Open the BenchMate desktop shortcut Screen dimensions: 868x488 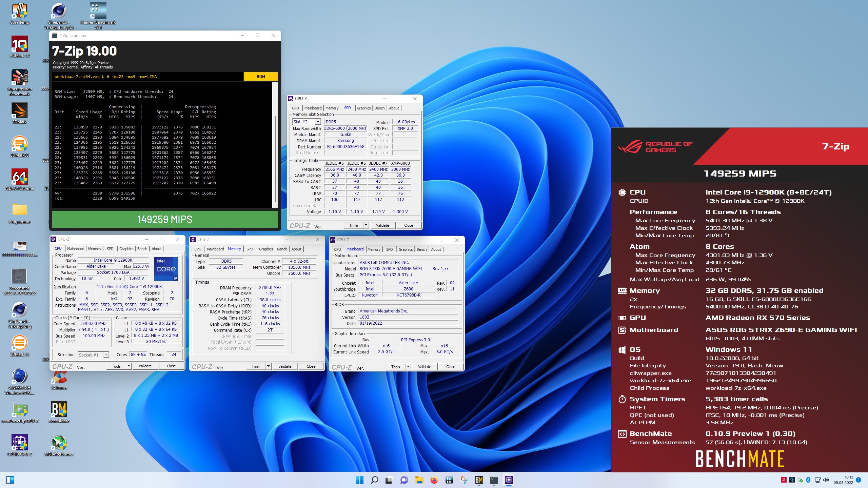coord(59,412)
